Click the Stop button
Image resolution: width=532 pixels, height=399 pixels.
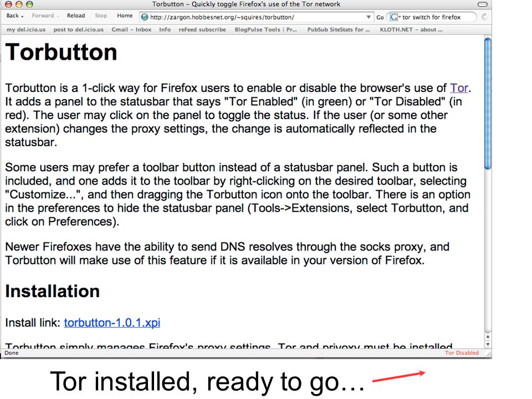tap(101, 16)
